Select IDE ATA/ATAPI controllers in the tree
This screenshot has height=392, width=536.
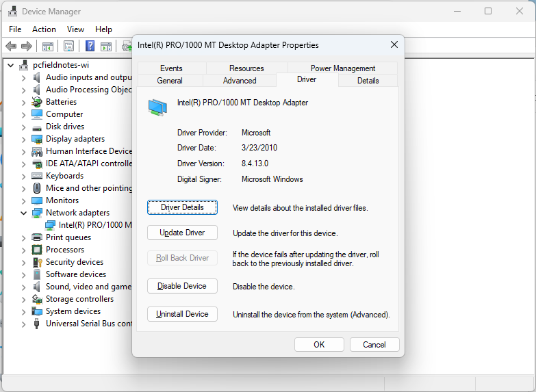89,164
